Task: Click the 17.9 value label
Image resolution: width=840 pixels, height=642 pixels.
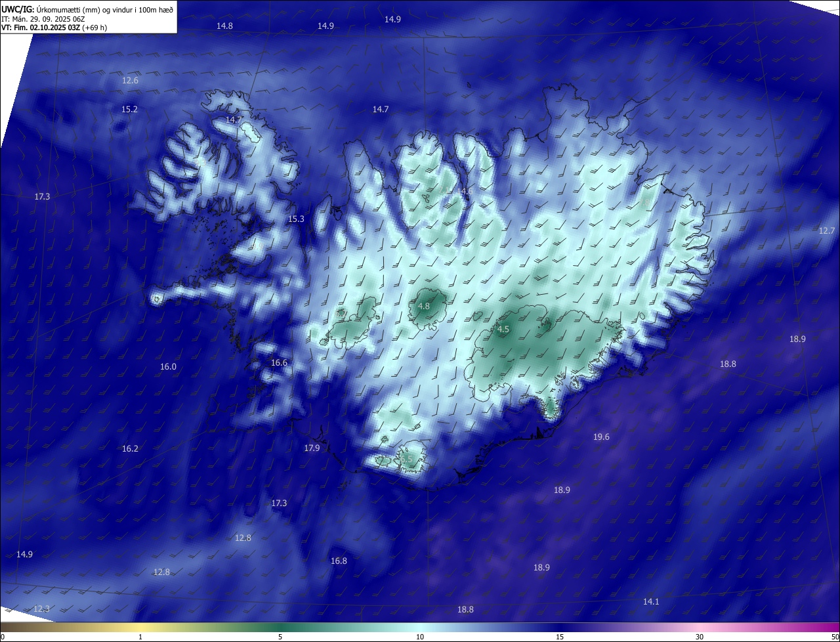Action: click(312, 448)
